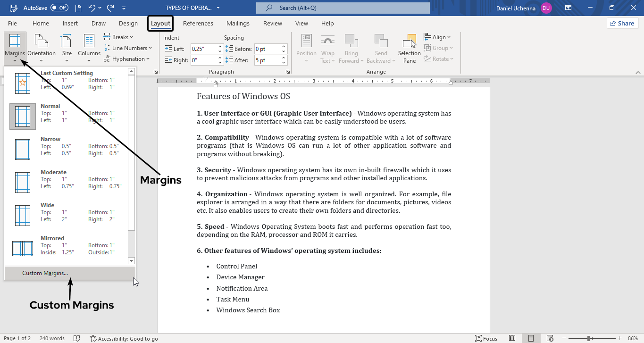Open Focus mode from status bar
This screenshot has width=644, height=343.
tap(486, 338)
